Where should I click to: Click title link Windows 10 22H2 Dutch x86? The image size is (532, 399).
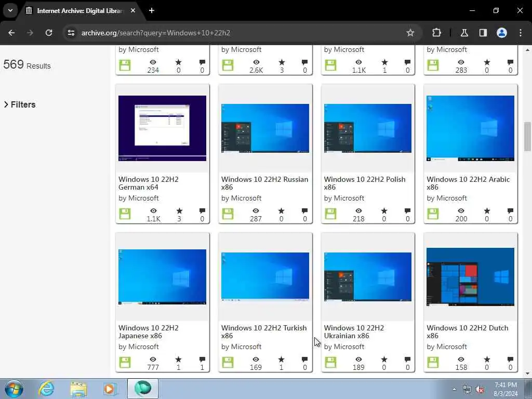[468, 332]
